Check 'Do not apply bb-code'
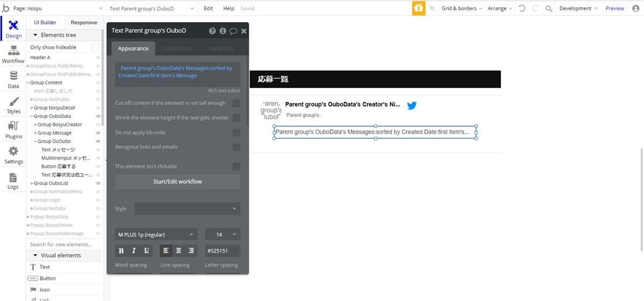The image size is (644, 301). point(236,132)
